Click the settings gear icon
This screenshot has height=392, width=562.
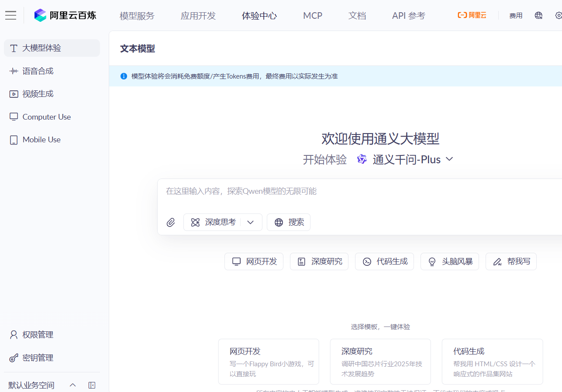[x=559, y=15]
